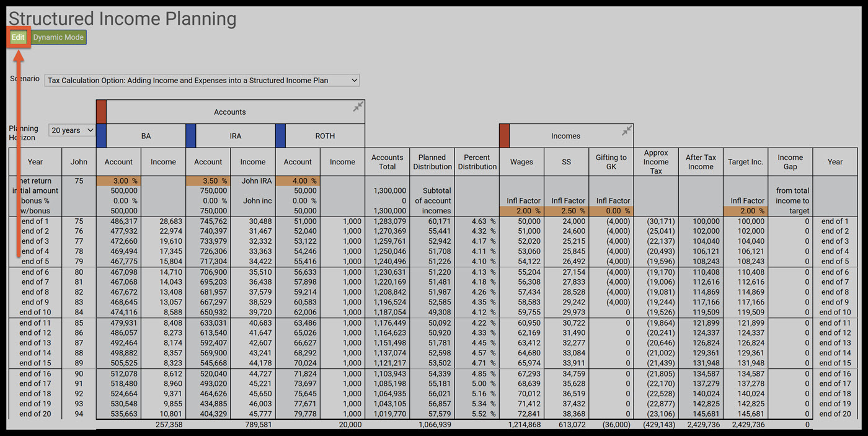Edit Target Inc. inflation 2.00 % field
Image resolution: width=868 pixels, height=436 pixels.
click(746, 211)
